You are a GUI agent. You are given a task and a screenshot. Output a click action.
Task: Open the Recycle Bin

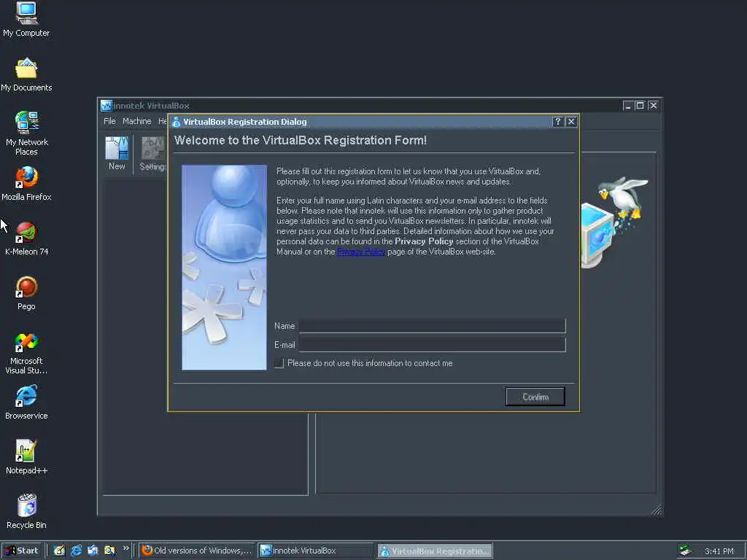pyautogui.click(x=27, y=511)
